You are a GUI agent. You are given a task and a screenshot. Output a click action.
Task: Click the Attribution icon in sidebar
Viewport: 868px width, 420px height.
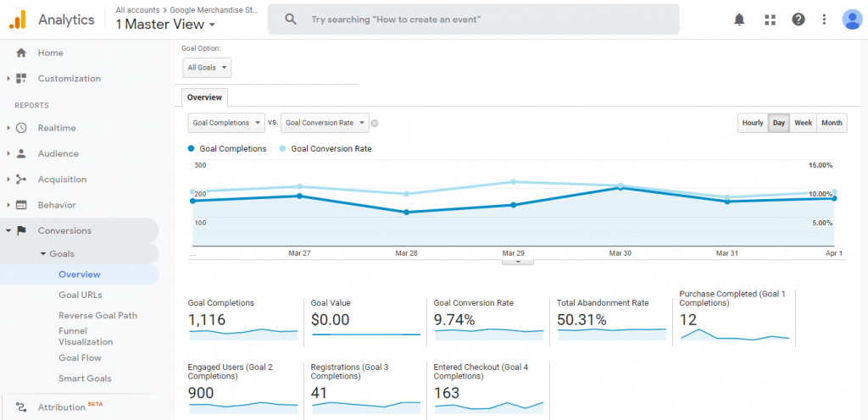point(21,407)
